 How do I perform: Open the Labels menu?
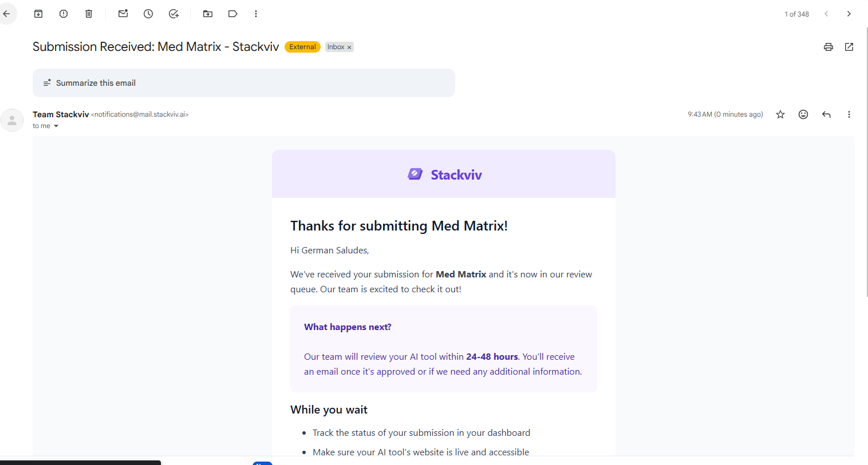pyautogui.click(x=232, y=14)
